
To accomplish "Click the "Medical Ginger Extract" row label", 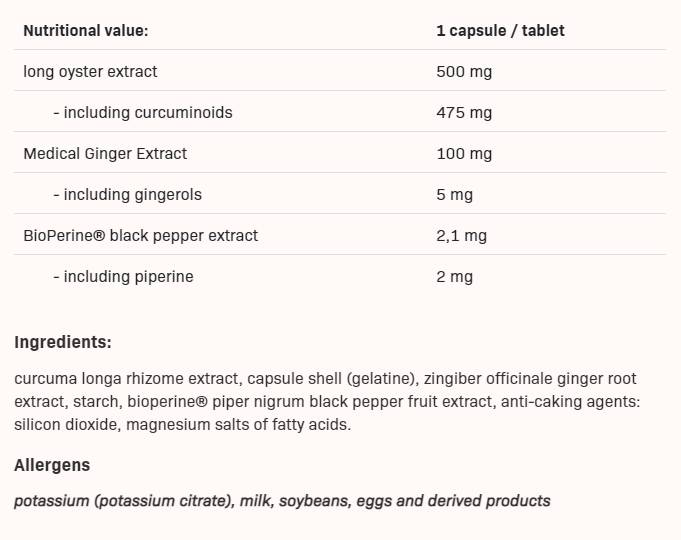I will pos(105,154).
